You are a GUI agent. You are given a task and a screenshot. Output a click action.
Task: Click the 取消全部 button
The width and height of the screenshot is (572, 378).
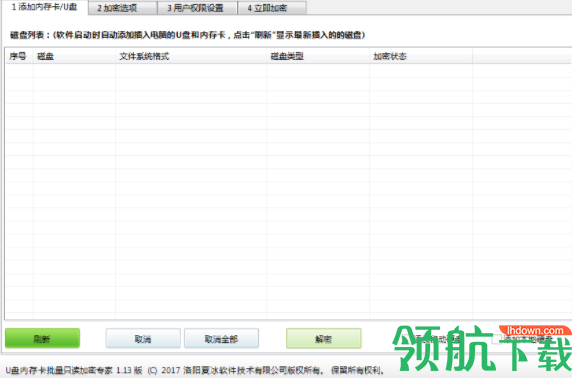point(221,339)
